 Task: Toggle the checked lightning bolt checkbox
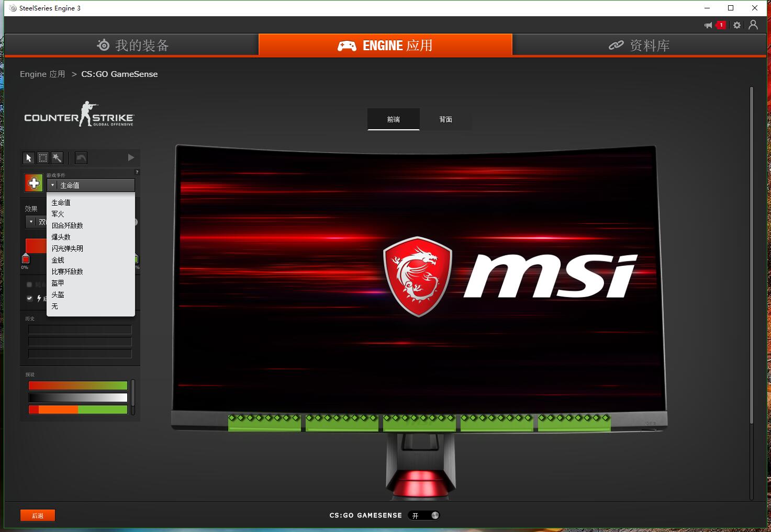pyautogui.click(x=29, y=298)
